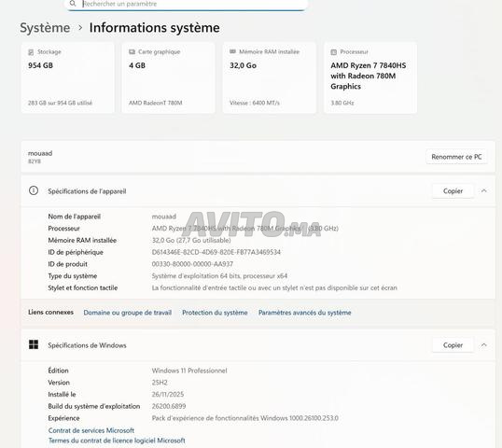Go back to Système in breadcrumb
502x448 pixels.
click(45, 28)
